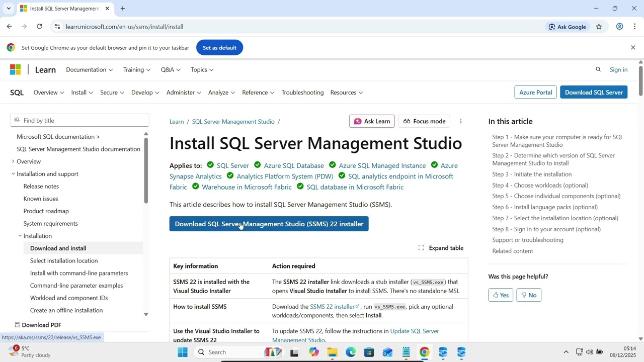644x362 pixels.
Task: Click SQL Server Management Studio breadcrumb
Action: tap(233, 122)
